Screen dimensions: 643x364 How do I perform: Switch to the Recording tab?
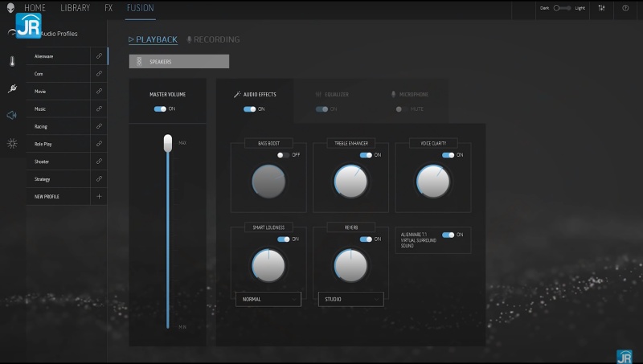click(x=213, y=39)
